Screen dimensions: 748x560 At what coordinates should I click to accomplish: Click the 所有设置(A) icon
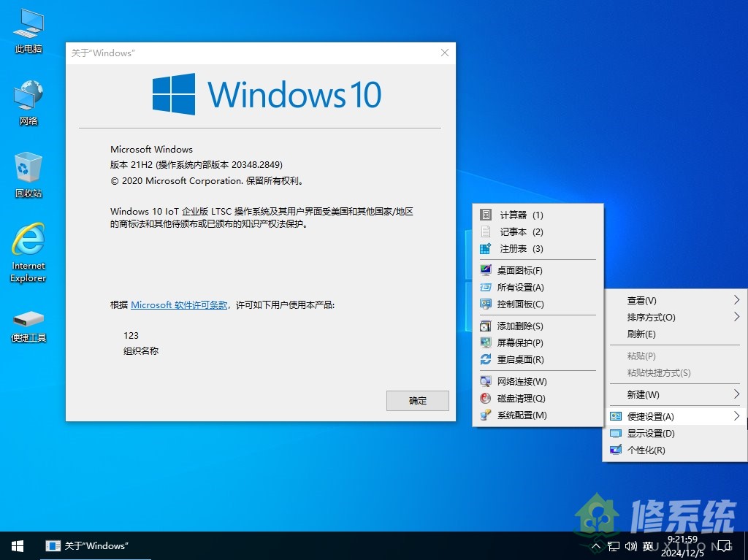point(485,287)
